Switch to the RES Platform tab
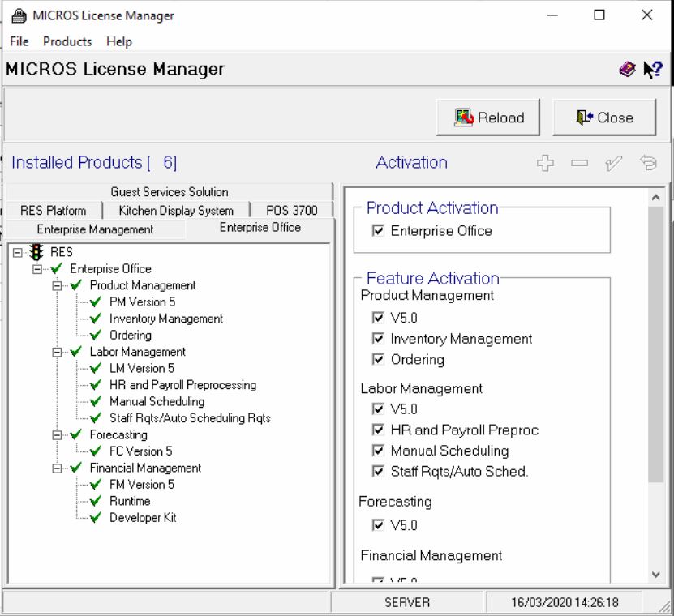 [x=54, y=211]
